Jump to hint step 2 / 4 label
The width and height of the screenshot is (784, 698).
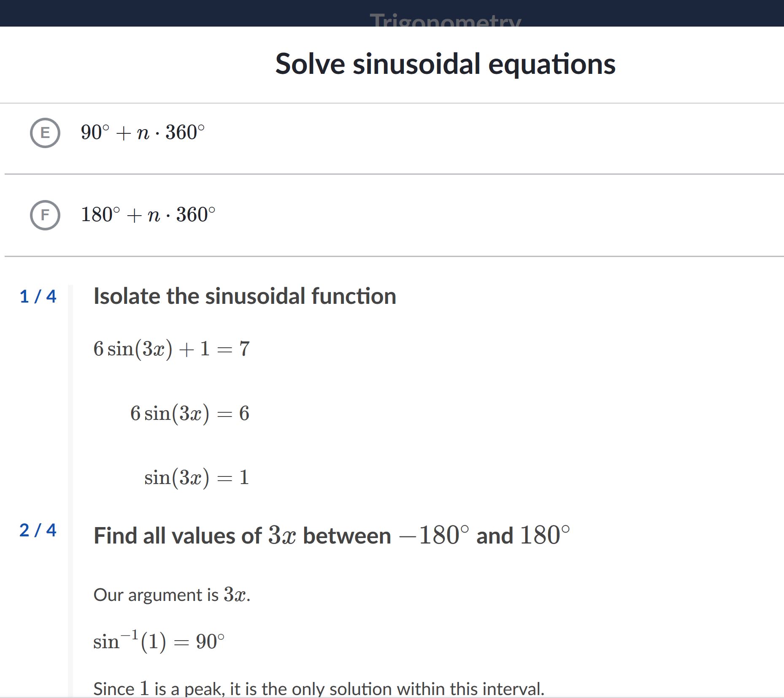pyautogui.click(x=38, y=530)
